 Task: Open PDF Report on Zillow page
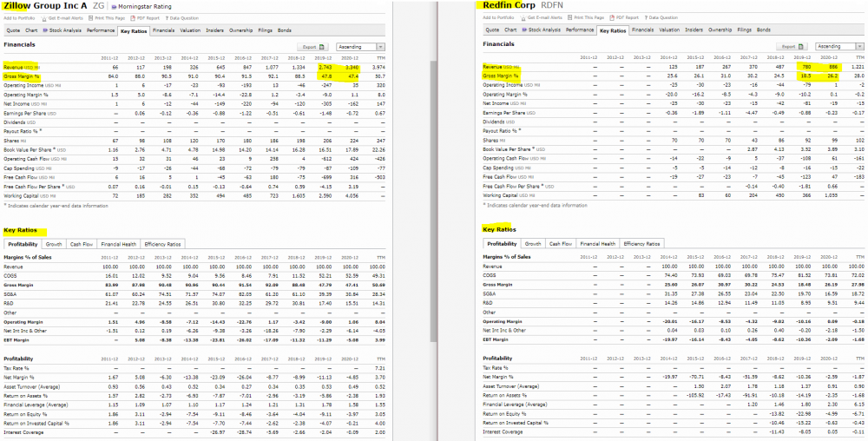coord(145,18)
